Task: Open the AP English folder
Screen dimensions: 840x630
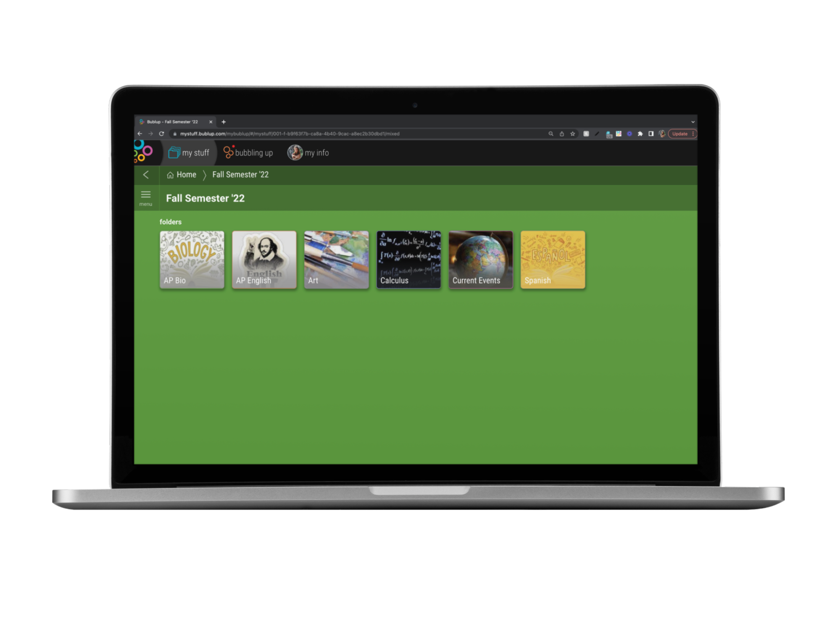Action: point(263,259)
